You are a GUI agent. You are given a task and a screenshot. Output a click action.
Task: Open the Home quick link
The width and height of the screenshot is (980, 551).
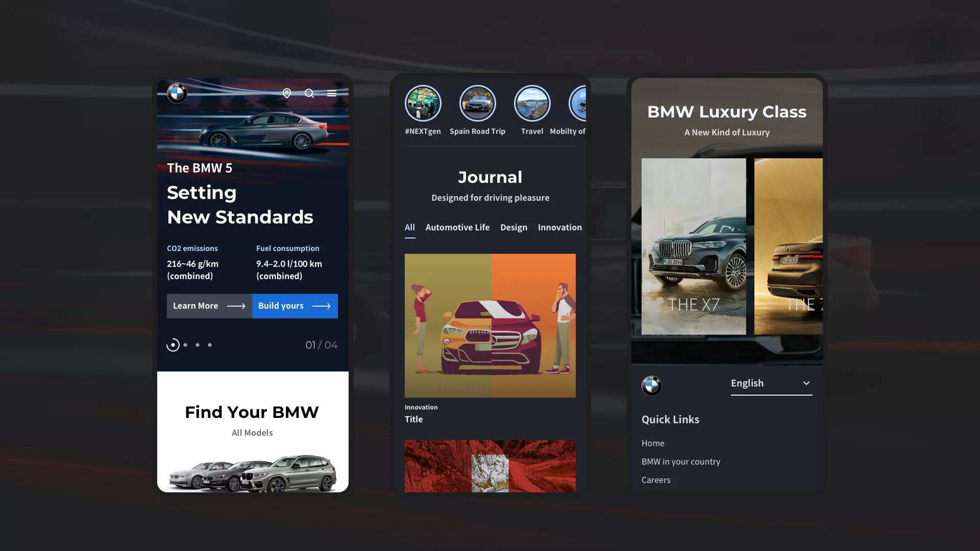tap(653, 443)
